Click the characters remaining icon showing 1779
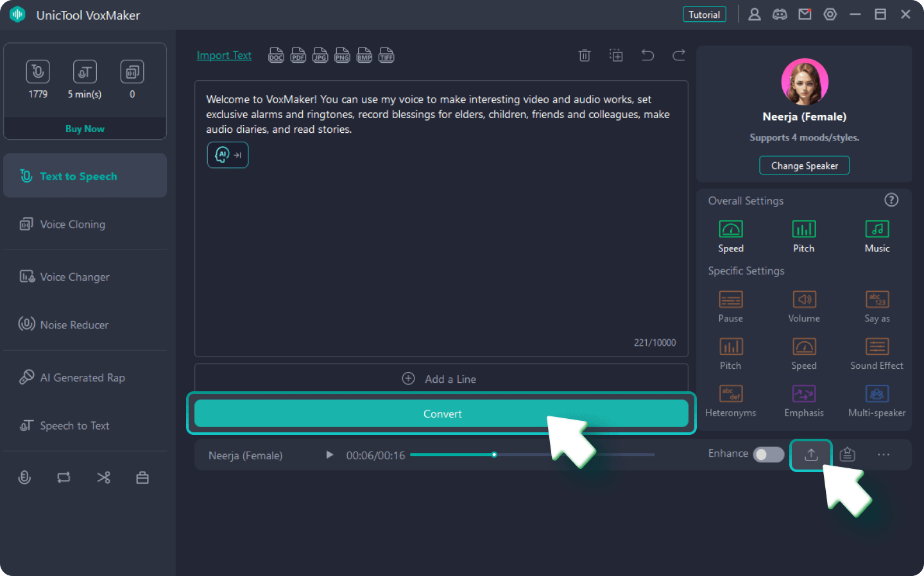This screenshot has width=924, height=576. tap(38, 71)
